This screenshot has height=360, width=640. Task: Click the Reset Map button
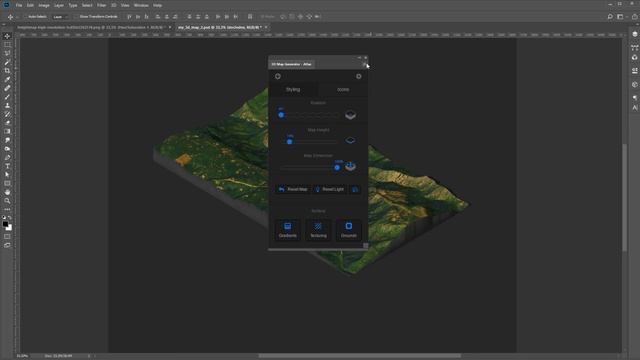click(x=293, y=189)
